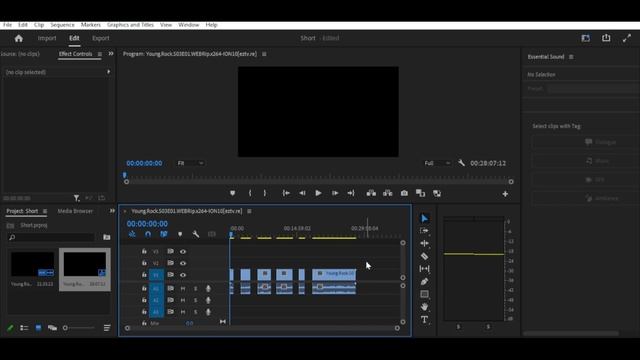Viewport: 640px width, 360px height.
Task: Open Project: Short panel menu
Action: pos(45,211)
